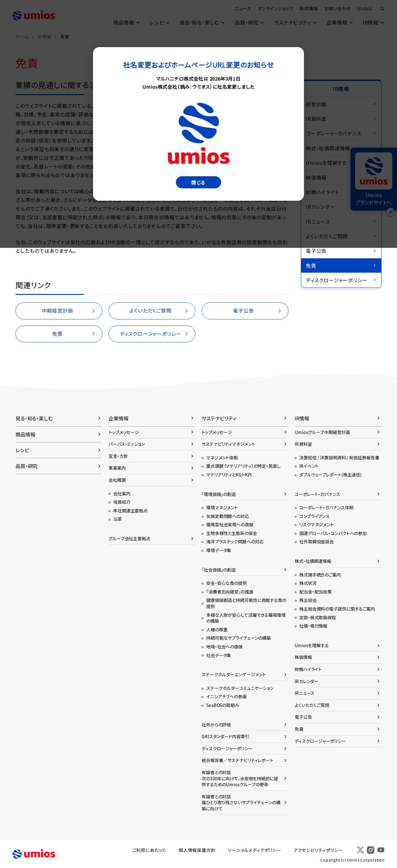
Task: Open 気候変動問題への対応 in the footer
Action: tap(228, 516)
